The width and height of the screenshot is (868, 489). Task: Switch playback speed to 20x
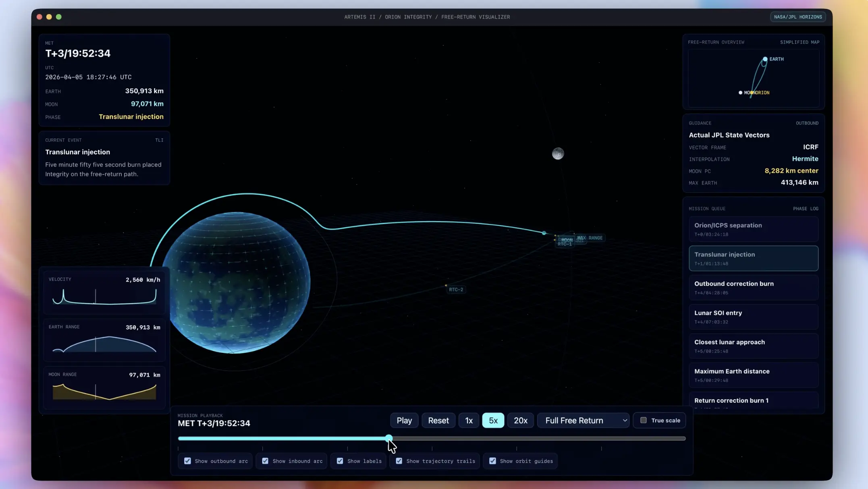point(521,420)
